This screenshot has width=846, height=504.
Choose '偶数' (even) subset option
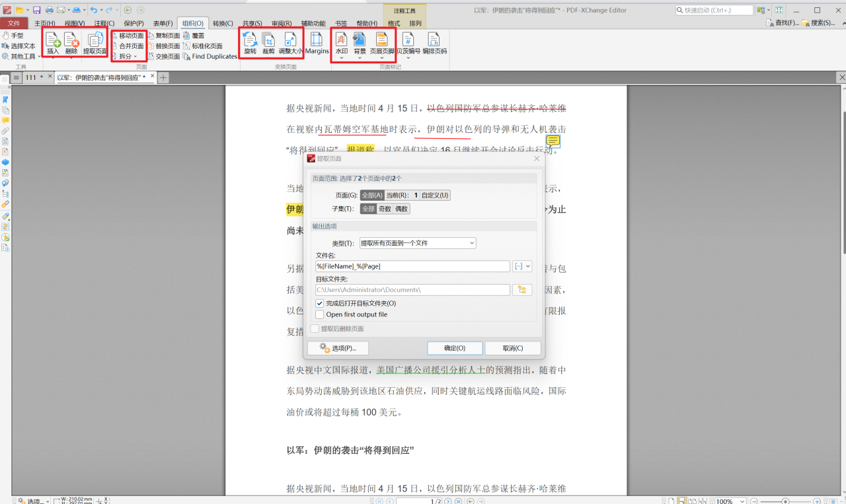401,209
